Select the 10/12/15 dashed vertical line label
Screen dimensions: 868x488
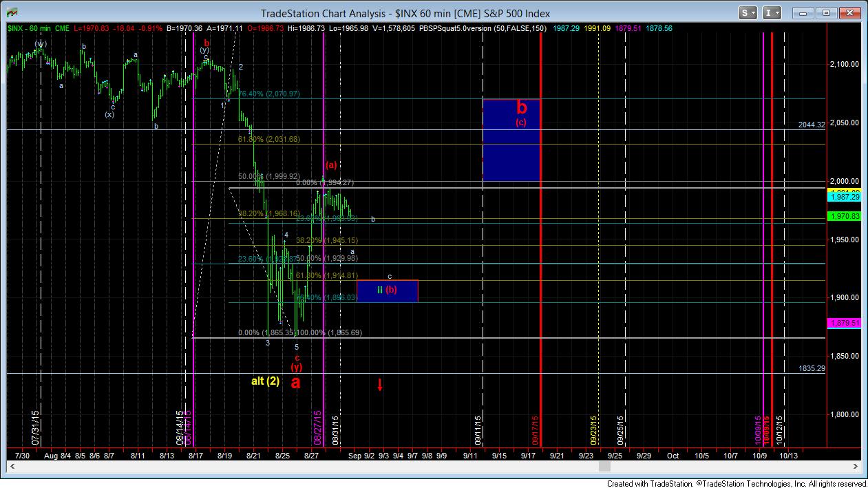pyautogui.click(x=779, y=429)
